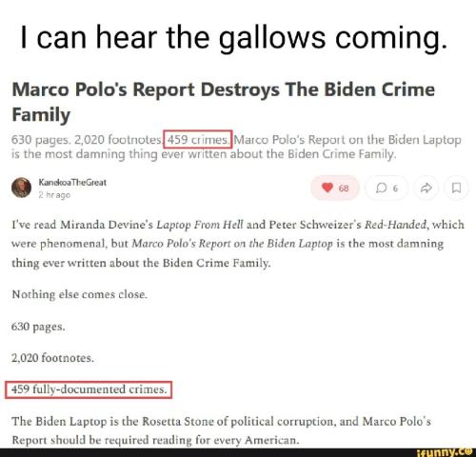Screen dimensions: 476x457
Task: Share the article using arrow icon
Action: click(x=426, y=189)
